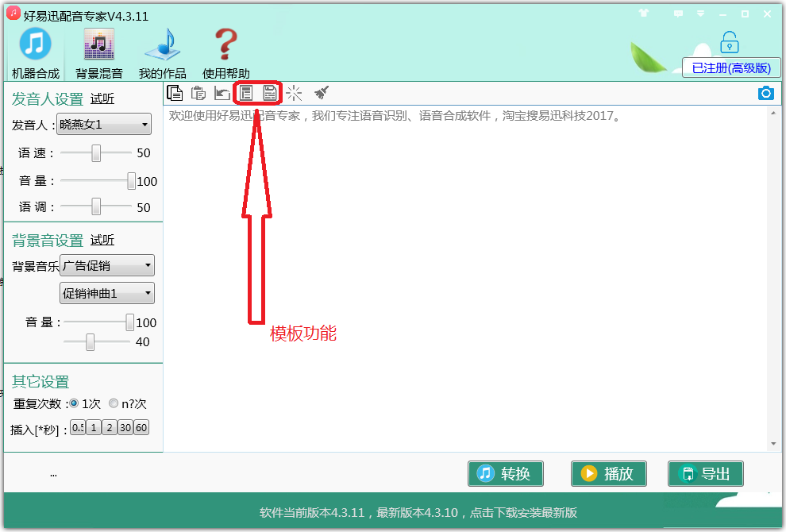Click the sparkle icon in editor toolbar

pyautogui.click(x=294, y=93)
